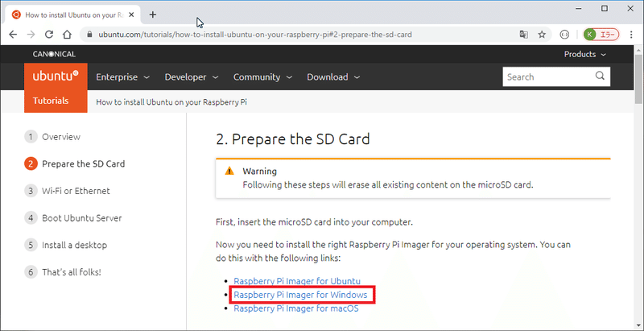Jump to step 4 Boot Ubuntu Server

pos(81,218)
